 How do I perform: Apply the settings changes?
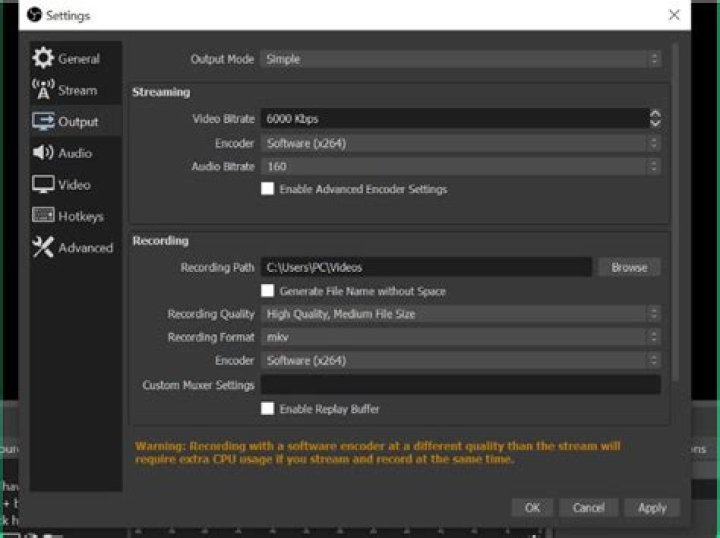(652, 508)
